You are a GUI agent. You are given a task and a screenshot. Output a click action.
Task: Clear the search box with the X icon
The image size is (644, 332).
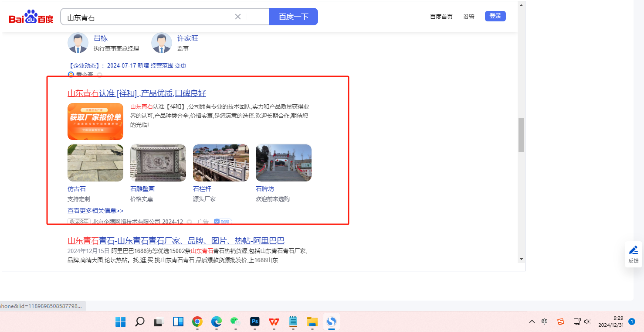point(238,17)
